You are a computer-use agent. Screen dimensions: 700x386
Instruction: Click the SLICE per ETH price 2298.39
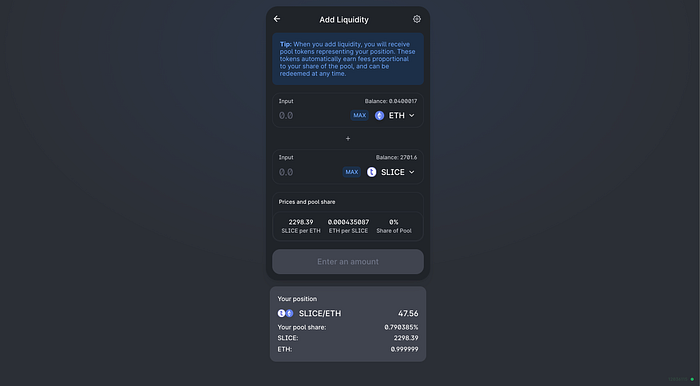[301, 222]
